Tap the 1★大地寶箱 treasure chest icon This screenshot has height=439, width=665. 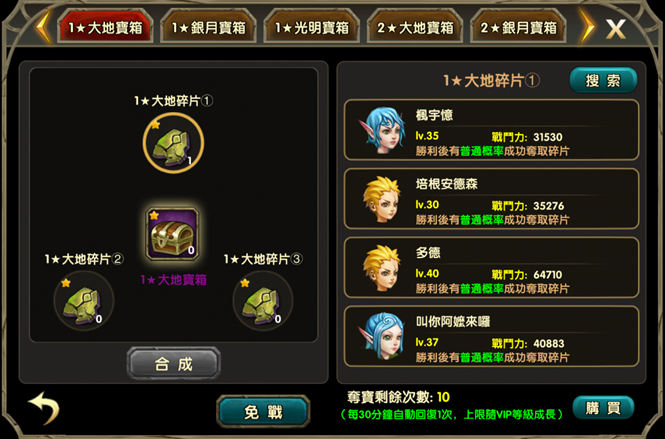click(173, 234)
